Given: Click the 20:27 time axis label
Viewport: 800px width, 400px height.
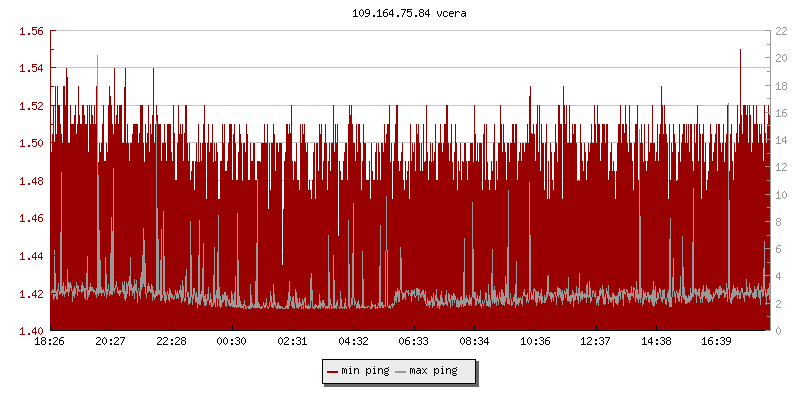Looking at the screenshot, I should tap(110, 341).
